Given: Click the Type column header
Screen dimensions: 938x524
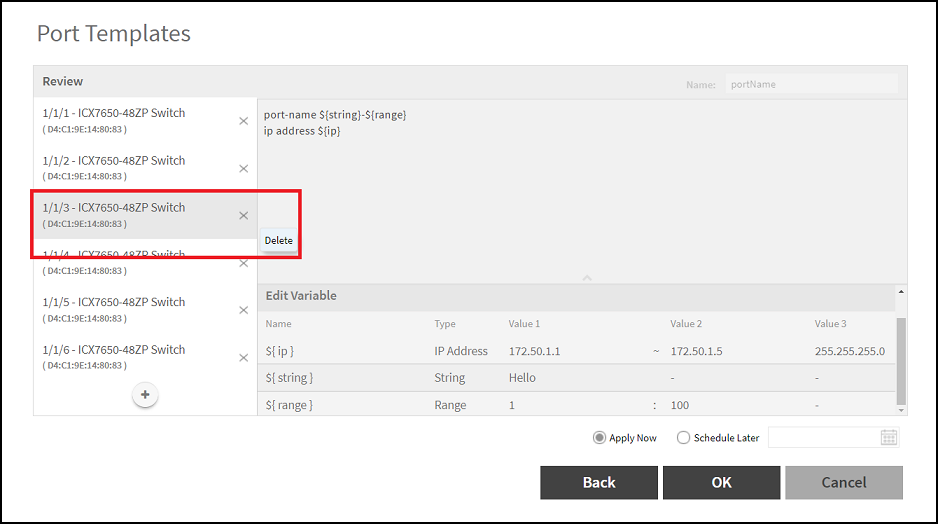Looking at the screenshot, I should pos(444,324).
